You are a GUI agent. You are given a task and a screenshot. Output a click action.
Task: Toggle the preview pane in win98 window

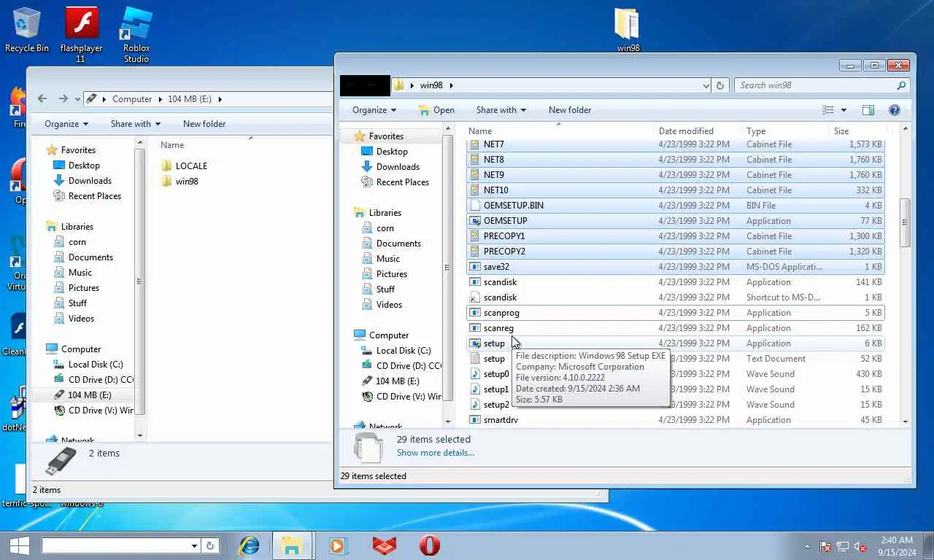pyautogui.click(x=868, y=110)
